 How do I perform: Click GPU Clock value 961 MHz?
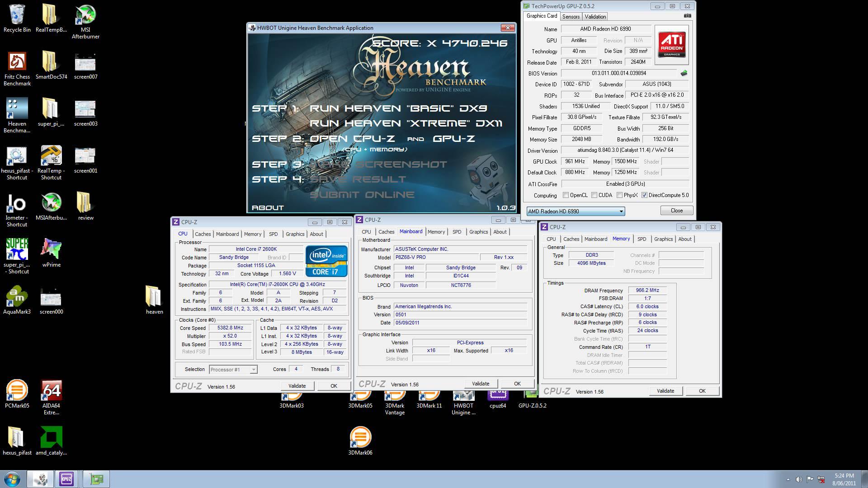click(575, 161)
